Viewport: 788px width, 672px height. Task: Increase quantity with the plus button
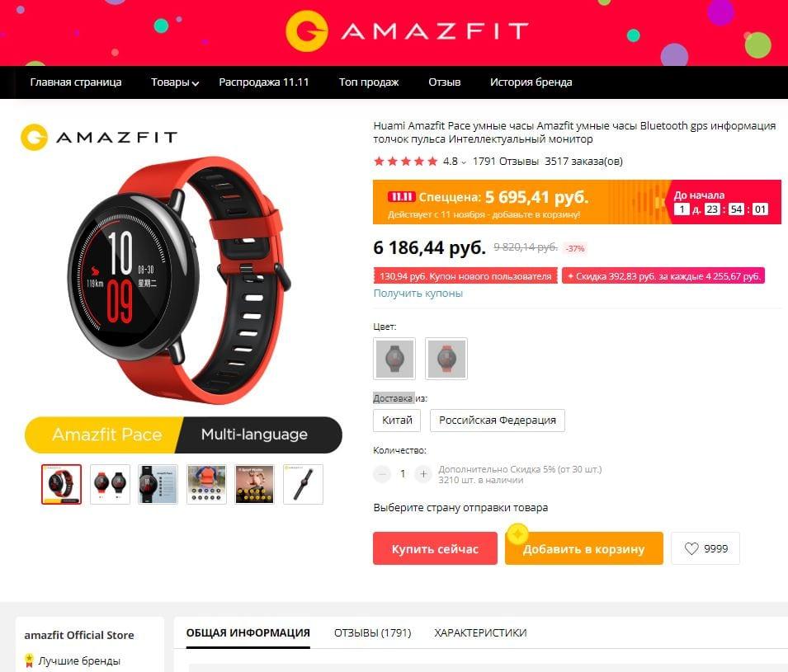pos(423,473)
